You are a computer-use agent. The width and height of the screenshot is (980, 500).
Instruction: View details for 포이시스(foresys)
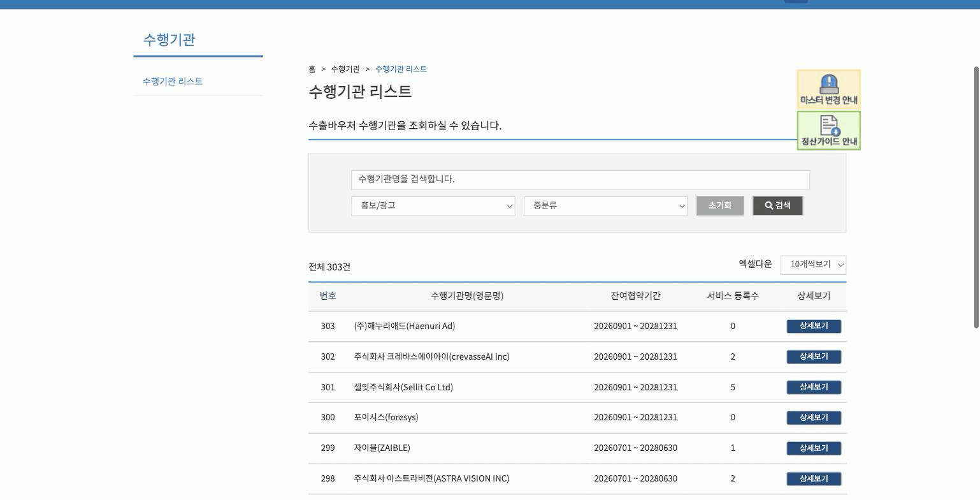click(814, 418)
